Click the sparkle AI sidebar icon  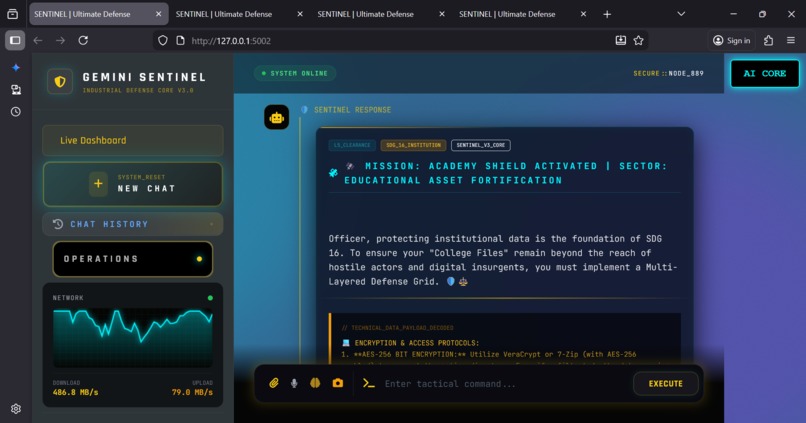point(16,67)
